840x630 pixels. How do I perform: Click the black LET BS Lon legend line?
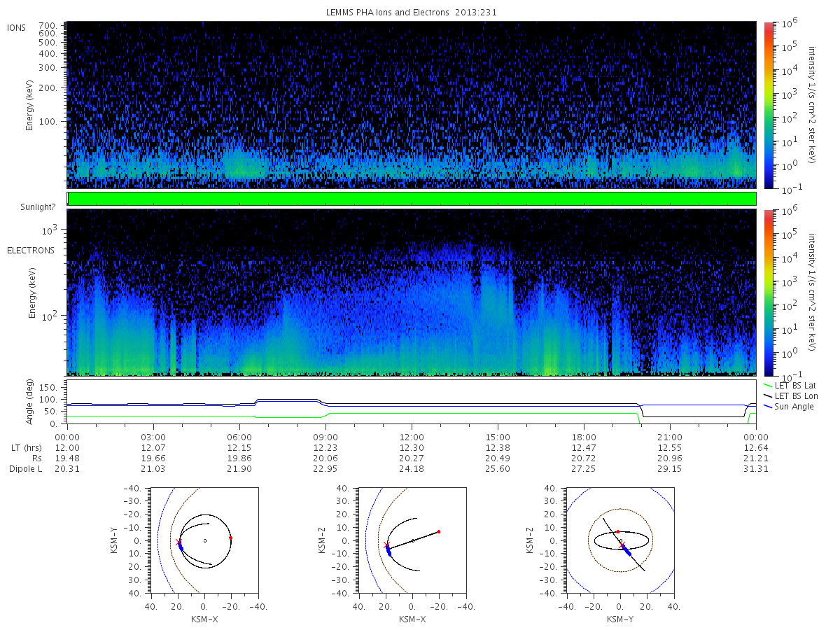[x=768, y=395]
